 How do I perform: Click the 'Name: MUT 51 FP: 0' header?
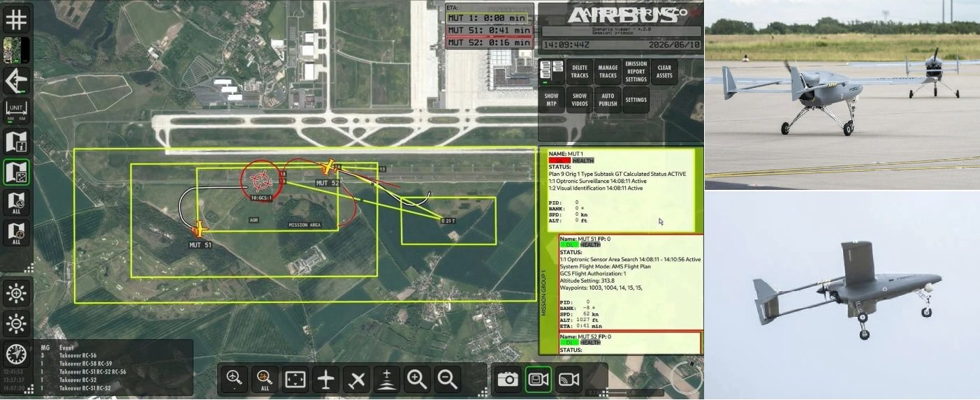[585, 239]
